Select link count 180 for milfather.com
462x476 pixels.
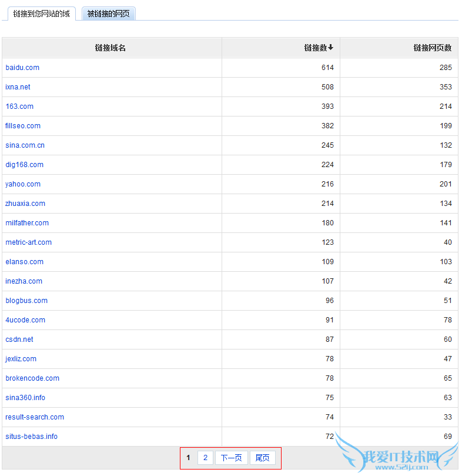point(327,223)
